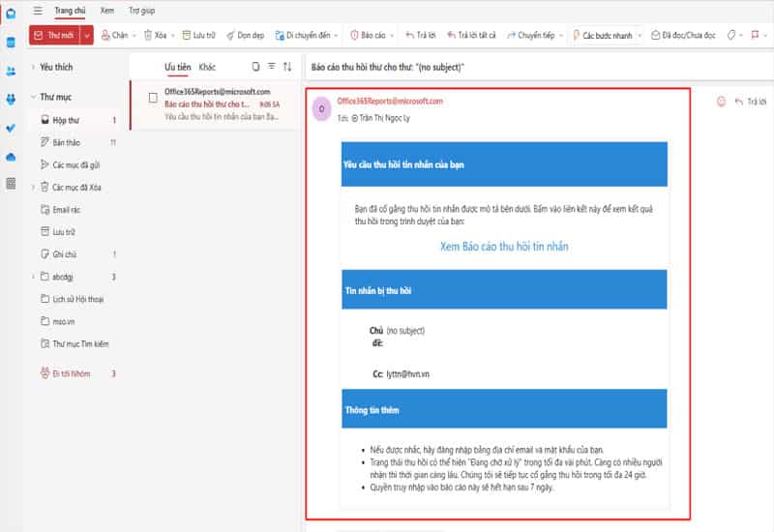Expand the Xóa dropdown arrow

coord(173,36)
